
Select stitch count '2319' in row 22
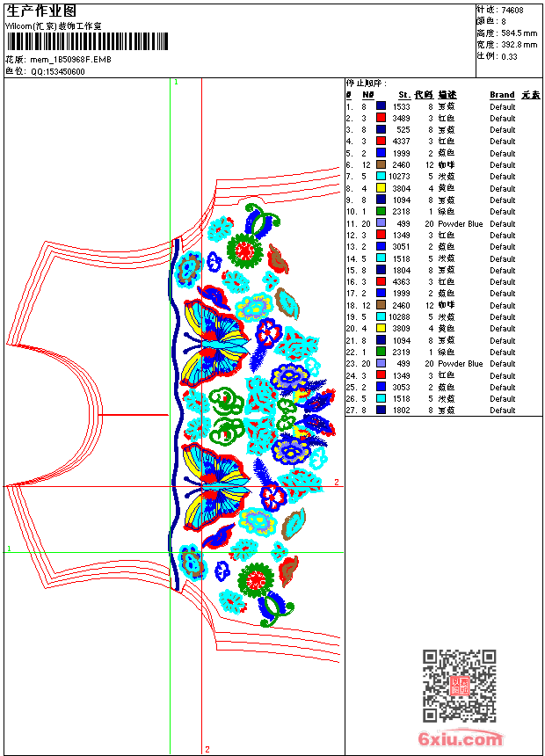(x=401, y=353)
